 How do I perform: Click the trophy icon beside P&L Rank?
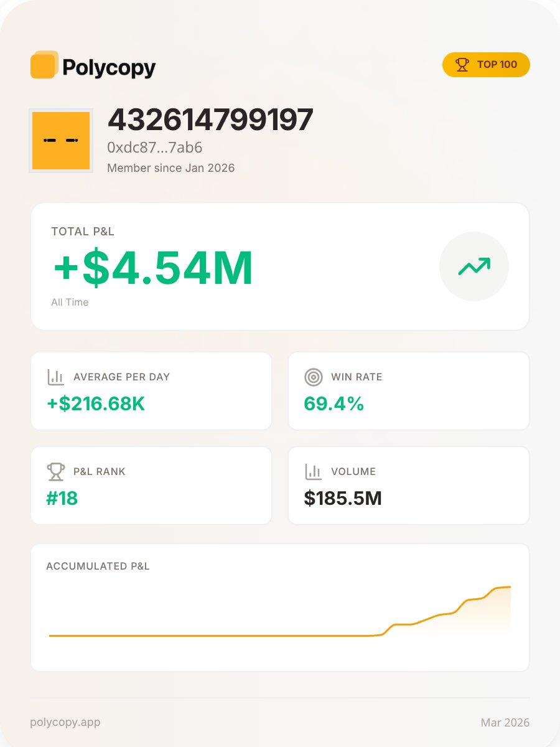[x=56, y=472]
